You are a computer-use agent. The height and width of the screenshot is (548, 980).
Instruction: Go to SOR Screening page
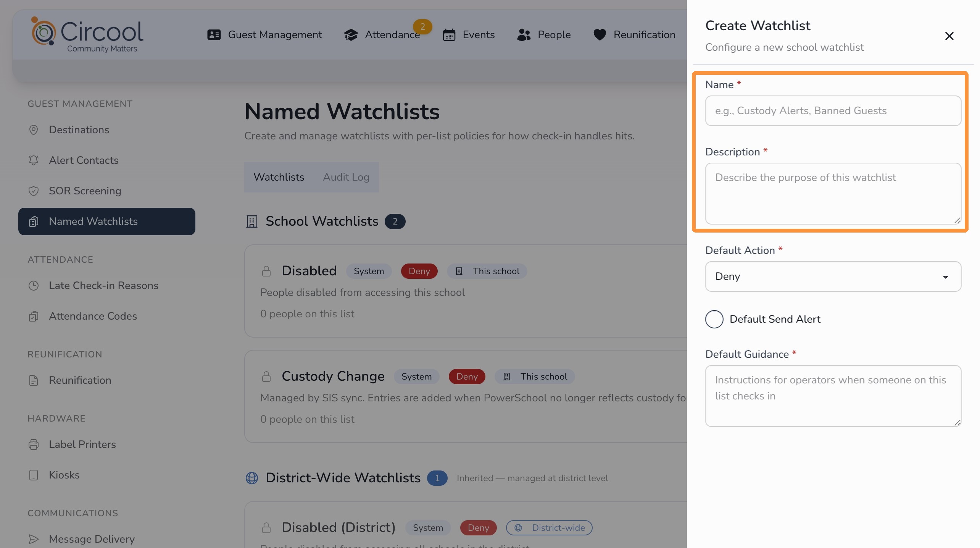click(x=107, y=191)
